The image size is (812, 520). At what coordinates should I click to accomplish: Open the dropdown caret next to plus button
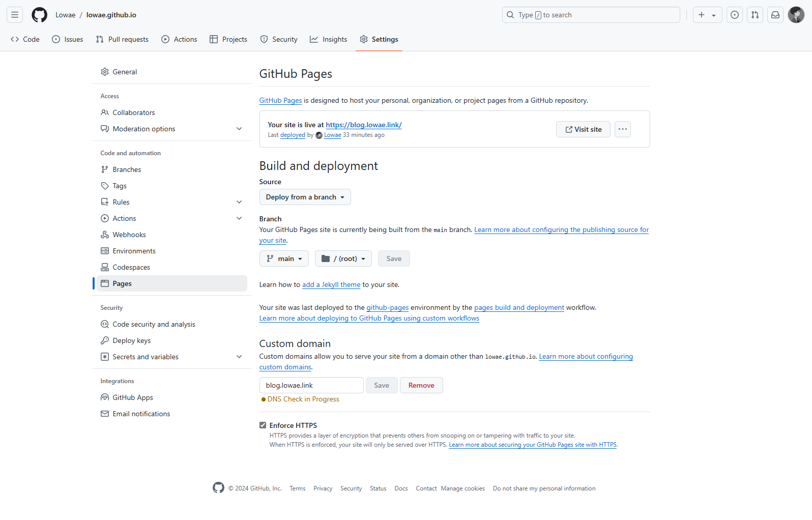[x=714, y=15]
